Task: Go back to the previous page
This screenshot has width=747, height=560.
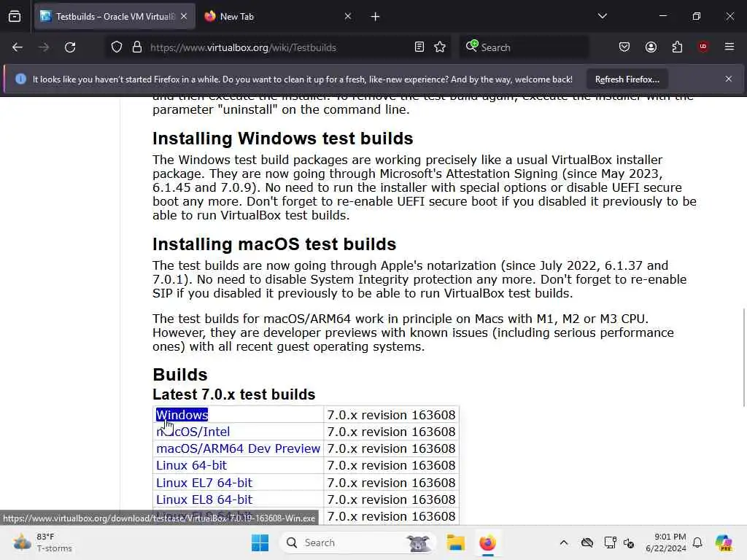Action: [x=18, y=47]
